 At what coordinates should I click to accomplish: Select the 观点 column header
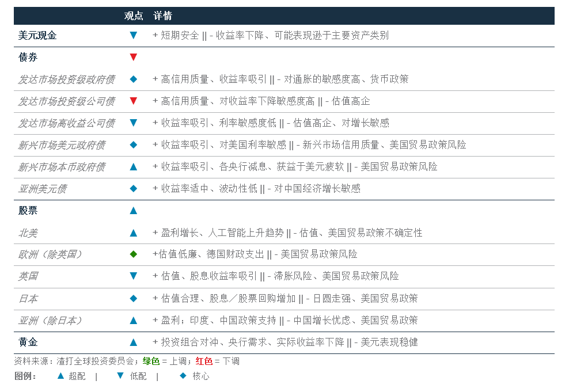tap(134, 16)
